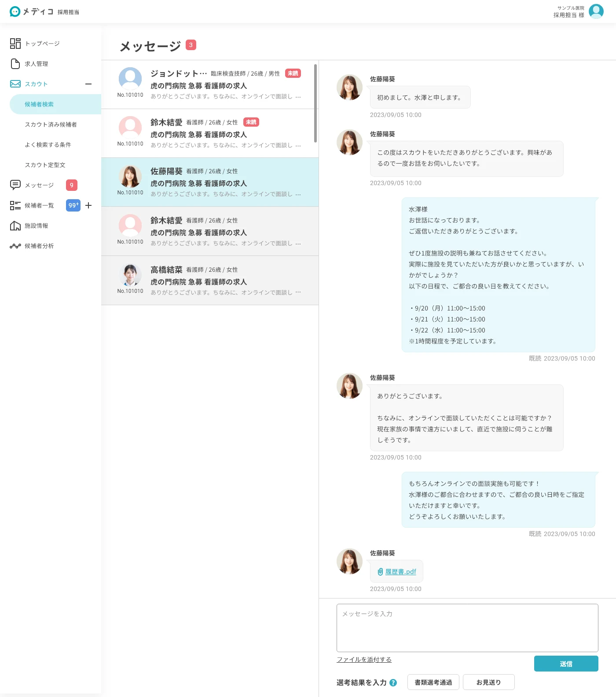Click the メッセージ speech bubble icon

[15, 185]
